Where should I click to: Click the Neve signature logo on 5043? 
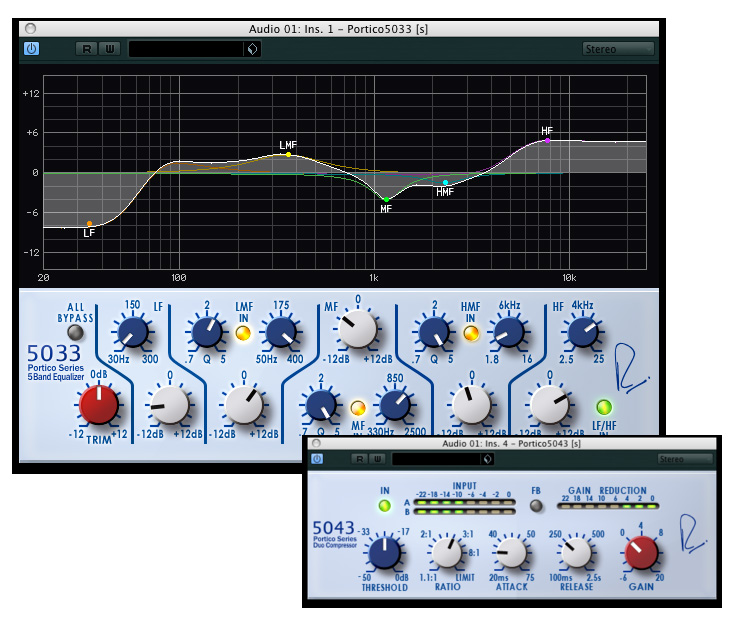point(692,534)
